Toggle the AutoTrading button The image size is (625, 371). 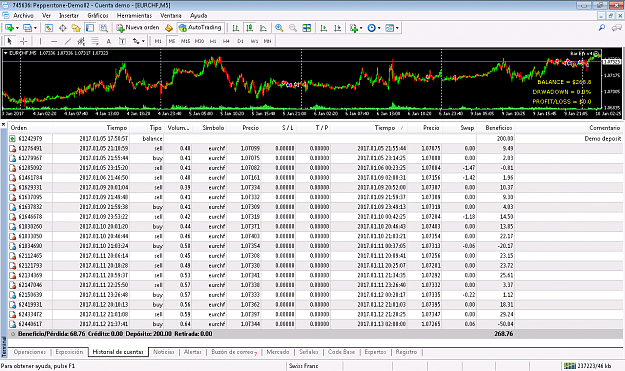point(200,27)
